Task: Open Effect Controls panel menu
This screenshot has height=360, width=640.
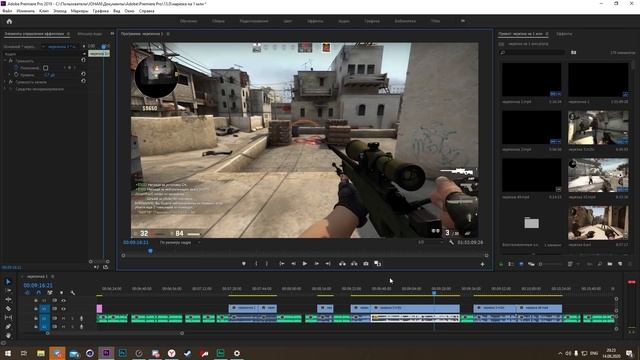Action: 68,34
